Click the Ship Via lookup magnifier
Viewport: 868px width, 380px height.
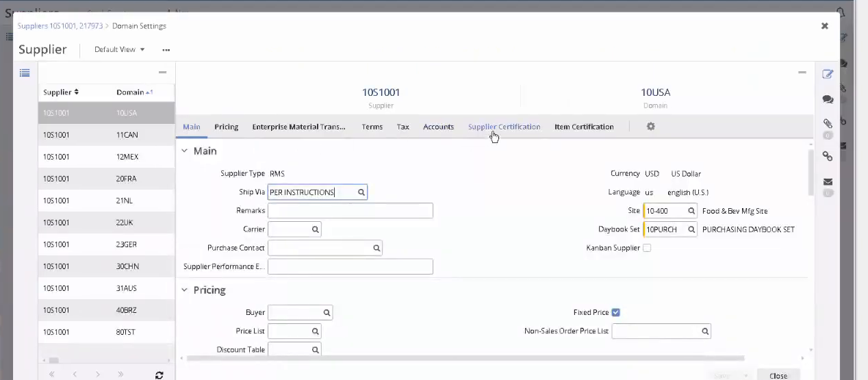[361, 192]
